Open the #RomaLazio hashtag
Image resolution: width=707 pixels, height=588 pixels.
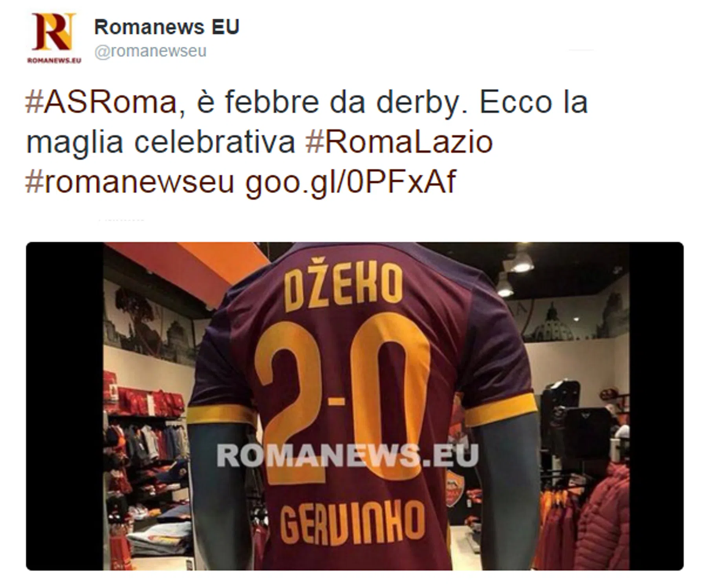click(x=399, y=142)
